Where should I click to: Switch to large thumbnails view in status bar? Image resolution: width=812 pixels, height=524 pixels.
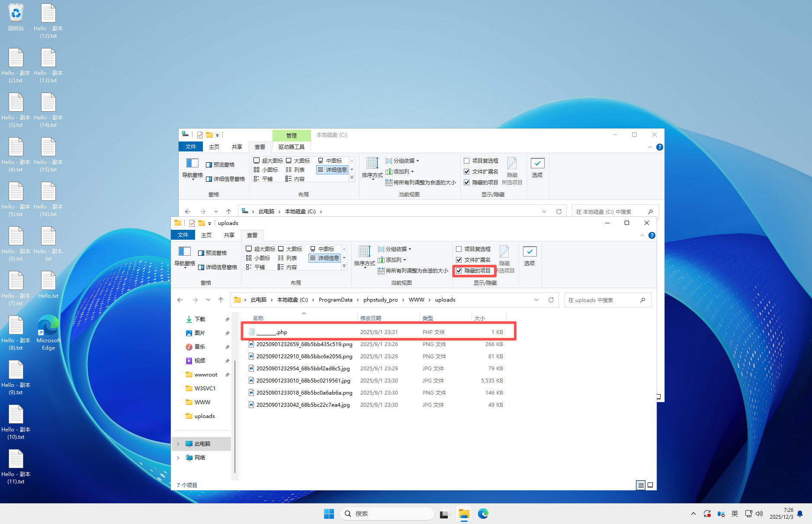tap(650, 485)
